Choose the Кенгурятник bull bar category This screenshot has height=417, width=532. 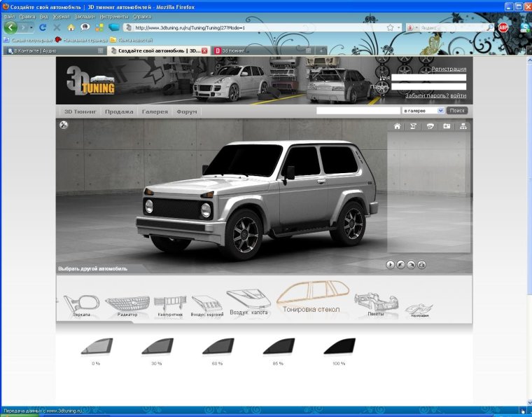(x=169, y=305)
